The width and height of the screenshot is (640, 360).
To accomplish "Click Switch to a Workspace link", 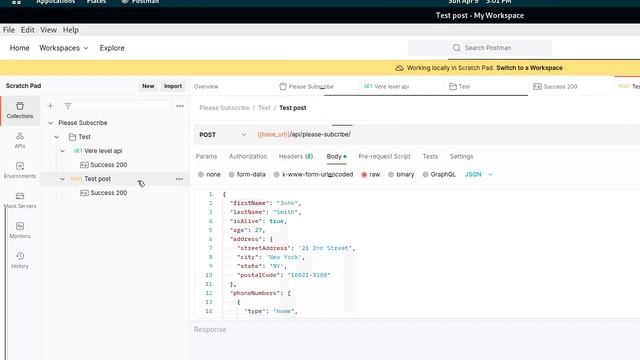I will (529, 68).
